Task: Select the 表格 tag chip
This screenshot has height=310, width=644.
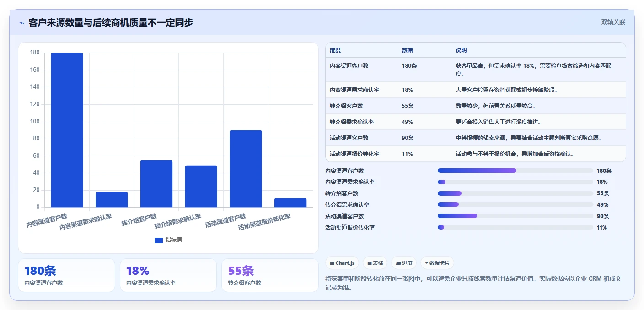Action: tap(375, 263)
